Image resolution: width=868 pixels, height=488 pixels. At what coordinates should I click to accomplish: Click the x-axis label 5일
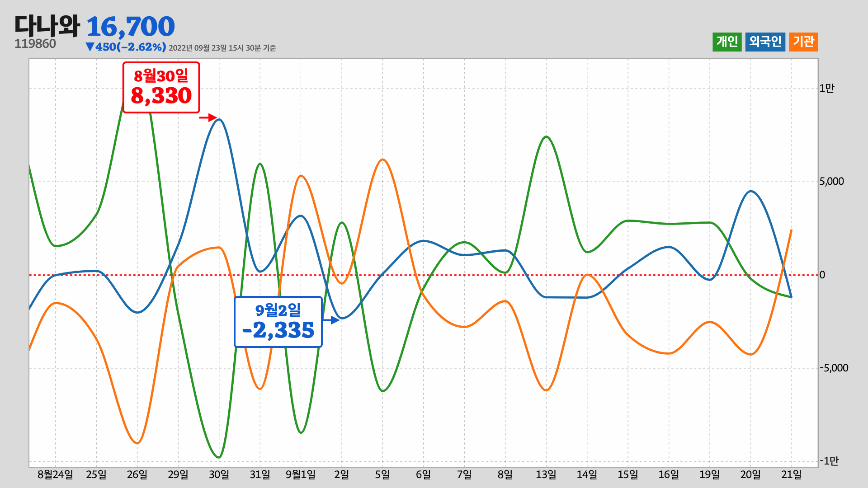382,474
